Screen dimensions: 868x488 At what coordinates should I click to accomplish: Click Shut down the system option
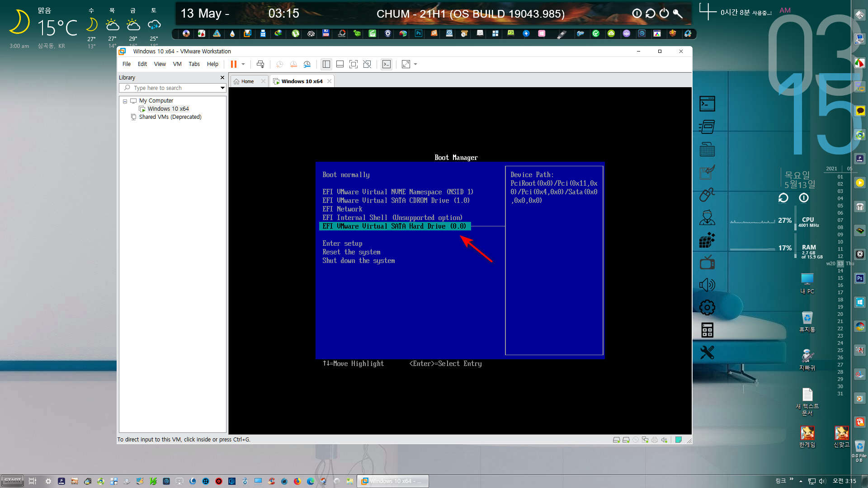point(359,261)
